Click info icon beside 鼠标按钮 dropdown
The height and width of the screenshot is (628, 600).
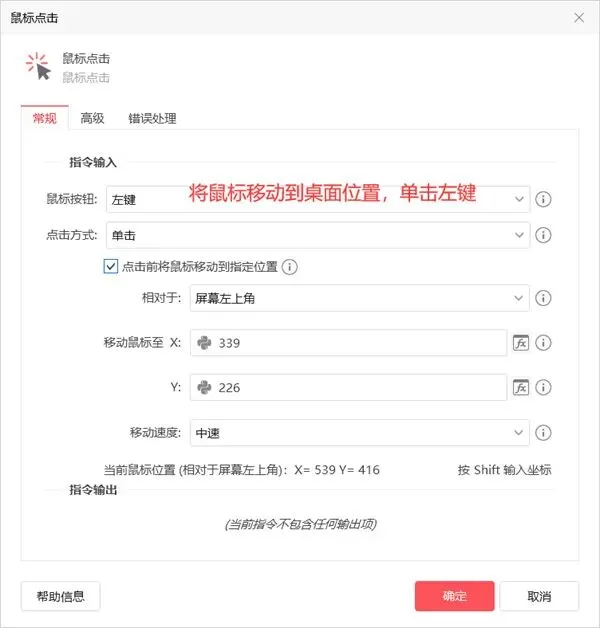[x=543, y=199]
